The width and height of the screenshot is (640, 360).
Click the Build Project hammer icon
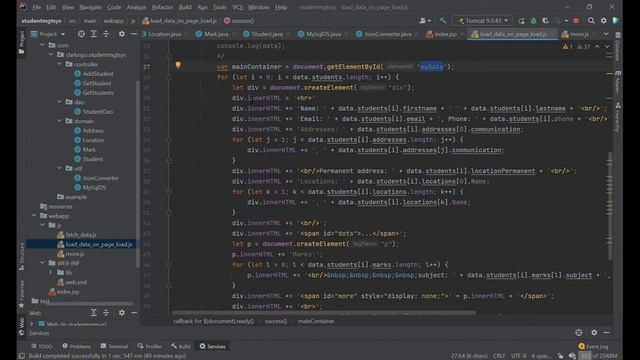click(x=443, y=20)
